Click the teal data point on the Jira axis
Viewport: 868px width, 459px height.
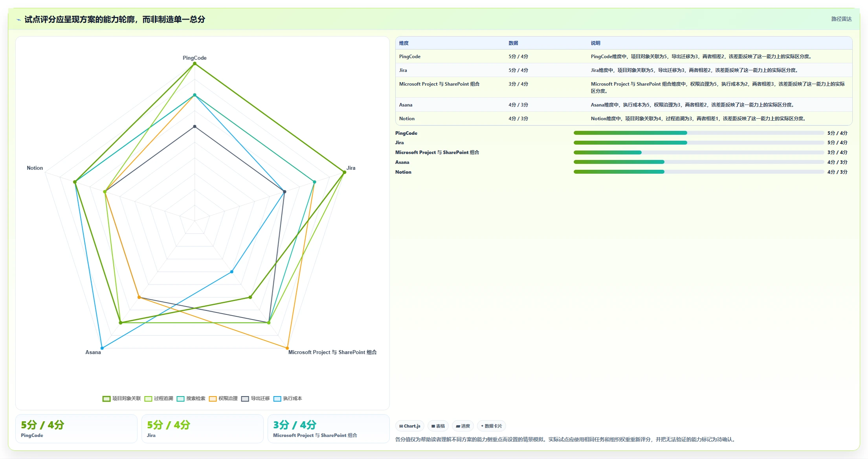point(314,182)
